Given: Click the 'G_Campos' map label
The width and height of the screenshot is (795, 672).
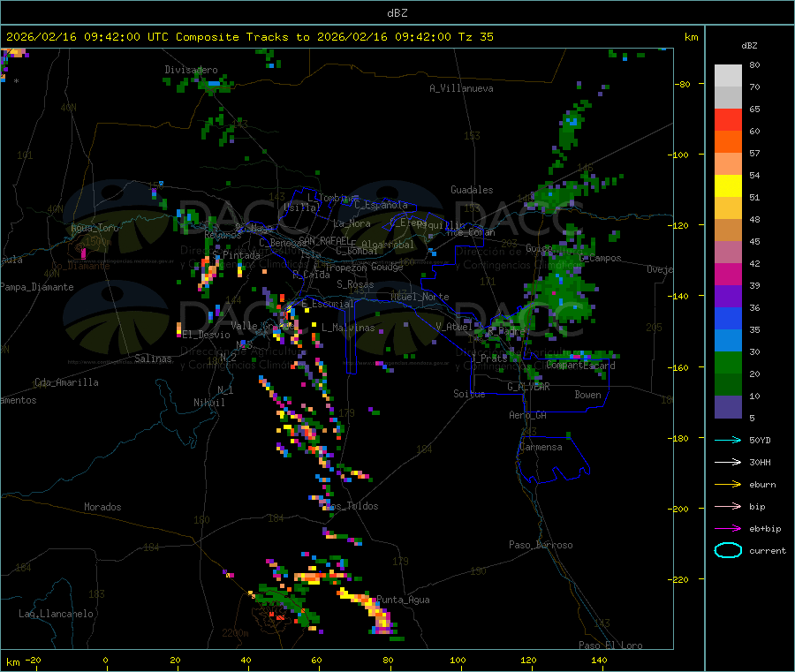Looking at the screenshot, I should 601,258.
